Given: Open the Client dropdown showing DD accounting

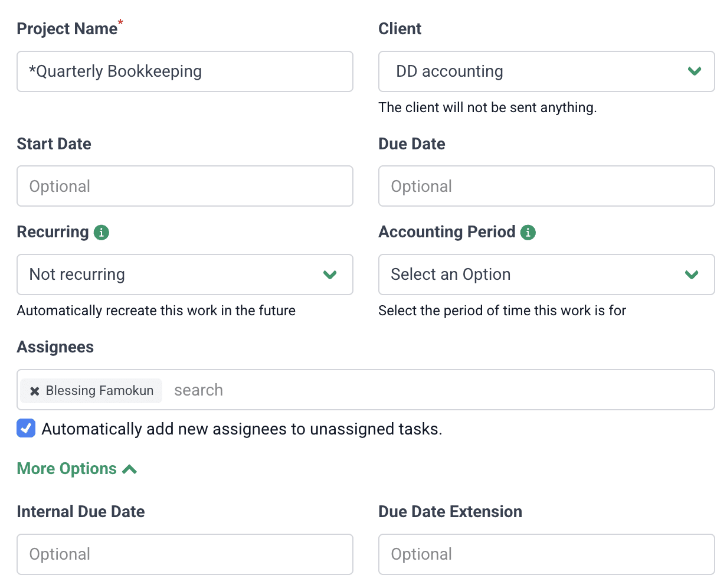Looking at the screenshot, I should pyautogui.click(x=546, y=71).
